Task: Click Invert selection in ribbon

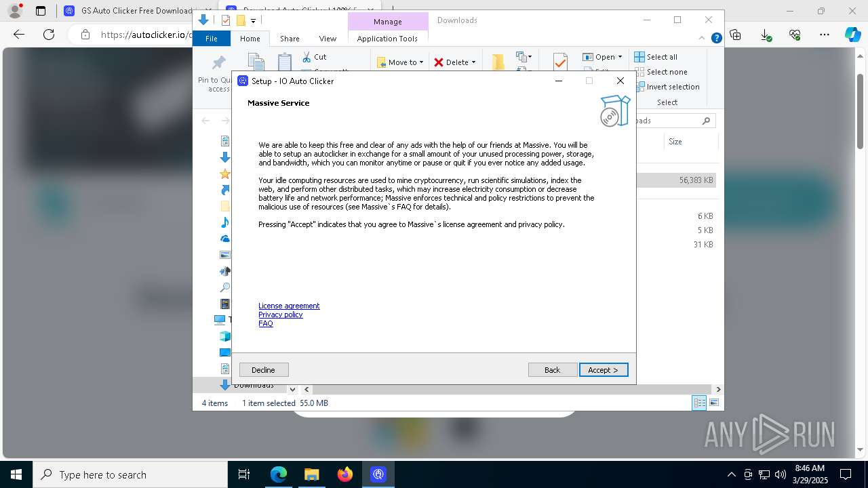Action: click(x=667, y=87)
